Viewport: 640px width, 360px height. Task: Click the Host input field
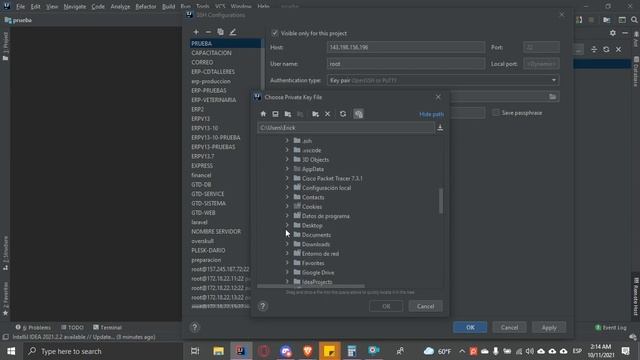pyautogui.click(x=406, y=47)
